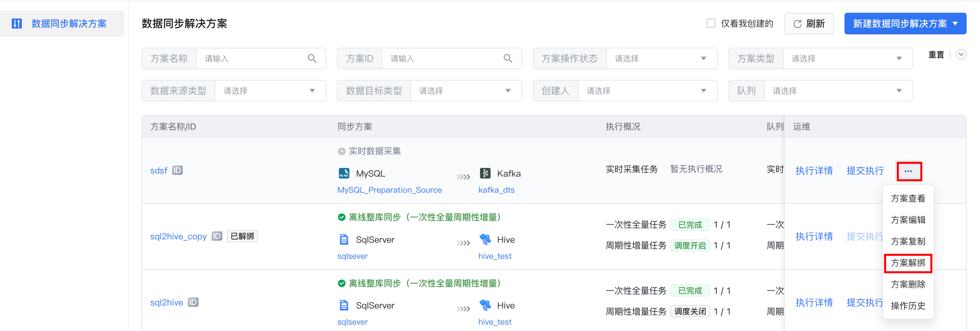The width and height of the screenshot is (980, 331).
Task: Click the SqlServer icon in sql2hive_copy row
Action: point(344,240)
